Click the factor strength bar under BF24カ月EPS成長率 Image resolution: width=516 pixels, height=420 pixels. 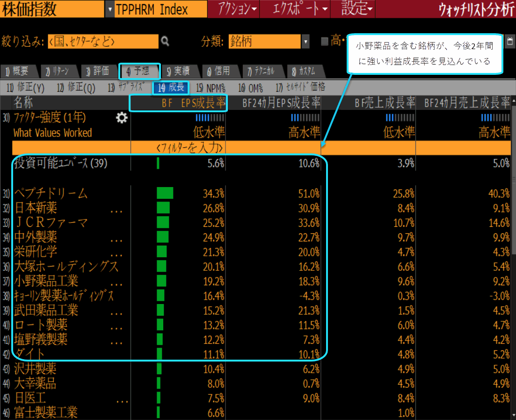pyautogui.click(x=305, y=117)
